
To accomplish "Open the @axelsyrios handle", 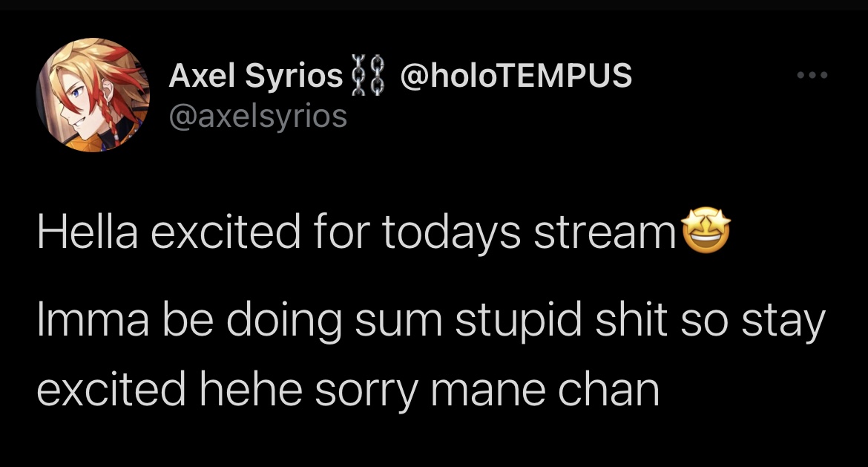I will pos(257,116).
